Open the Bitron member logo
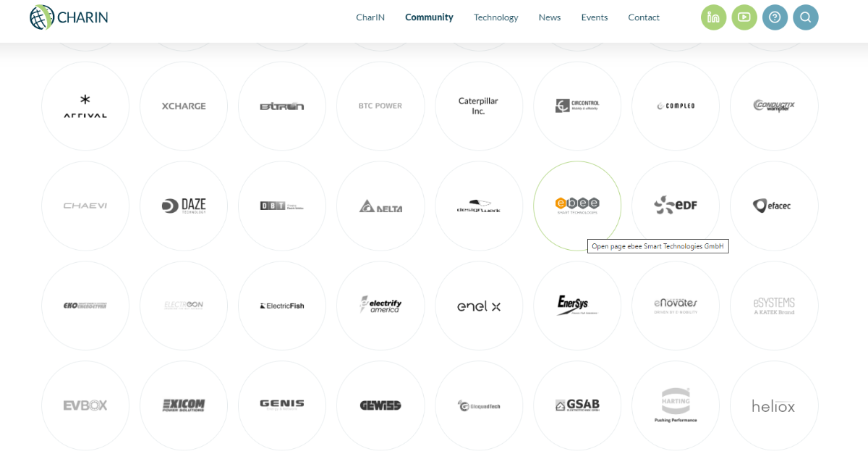Screen dimensions: 868x454 (282, 106)
